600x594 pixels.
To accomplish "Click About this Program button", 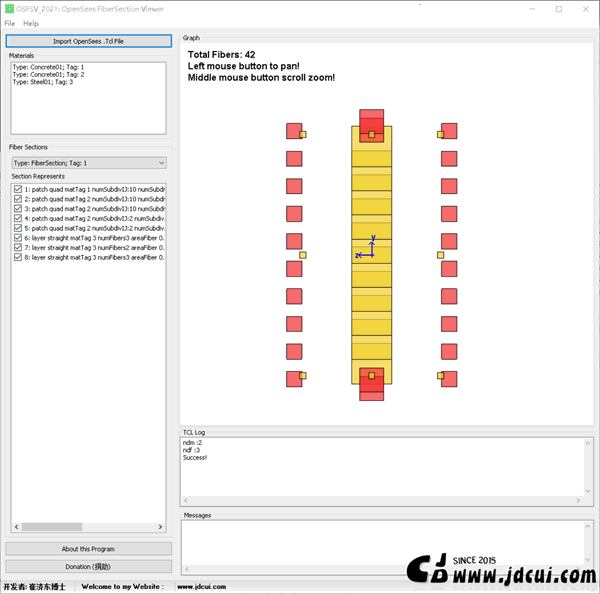I will [x=88, y=549].
